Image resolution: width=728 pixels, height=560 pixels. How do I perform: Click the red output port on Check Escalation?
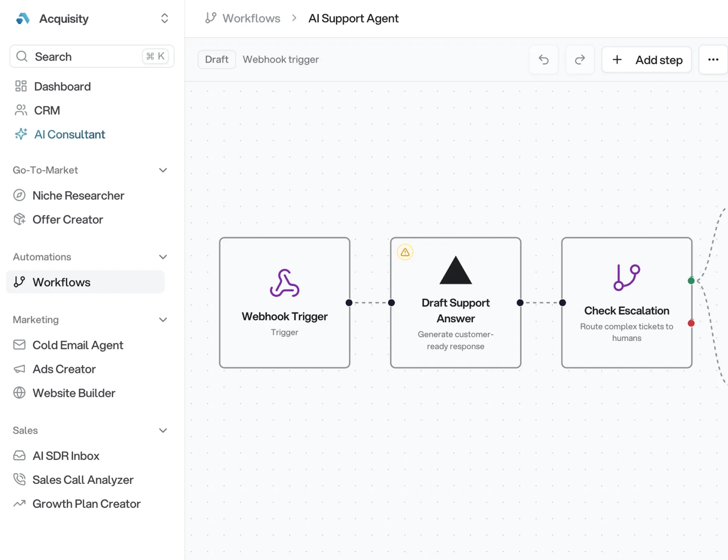point(691,323)
